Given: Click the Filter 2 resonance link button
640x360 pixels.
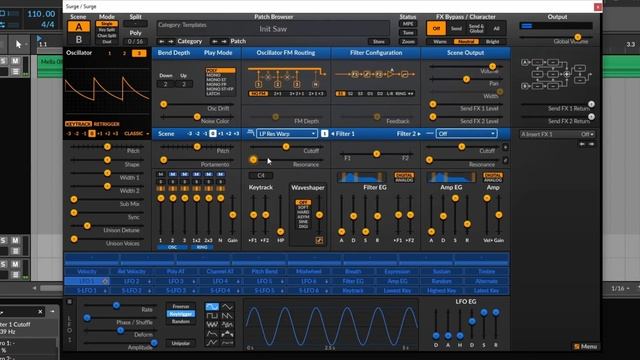Looking at the screenshot, I should click(x=505, y=160).
